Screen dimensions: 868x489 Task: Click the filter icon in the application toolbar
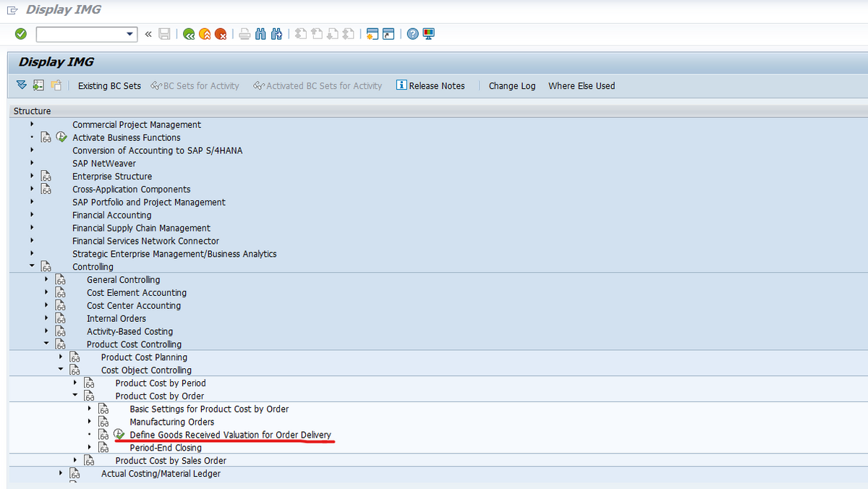coord(21,85)
